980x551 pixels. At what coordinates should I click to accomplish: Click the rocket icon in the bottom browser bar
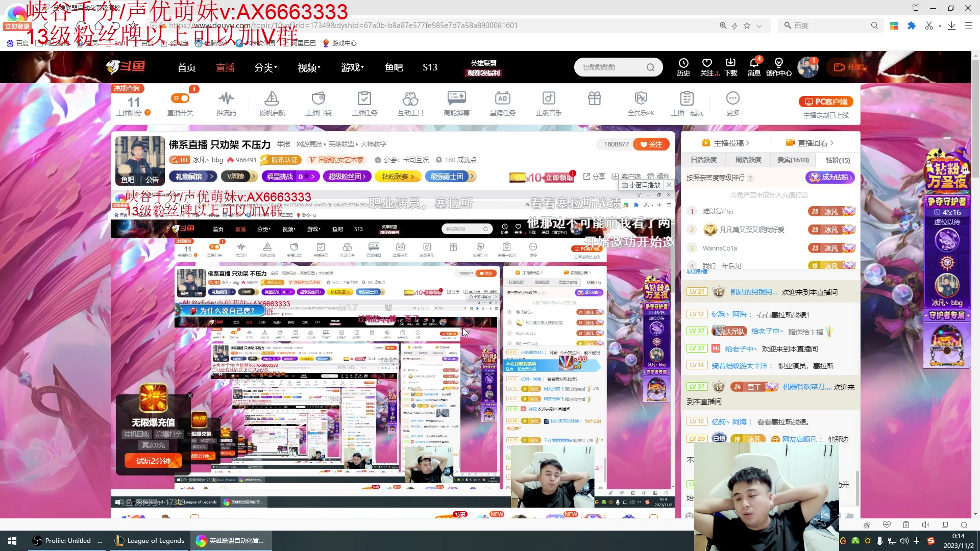pyautogui.click(x=867, y=525)
